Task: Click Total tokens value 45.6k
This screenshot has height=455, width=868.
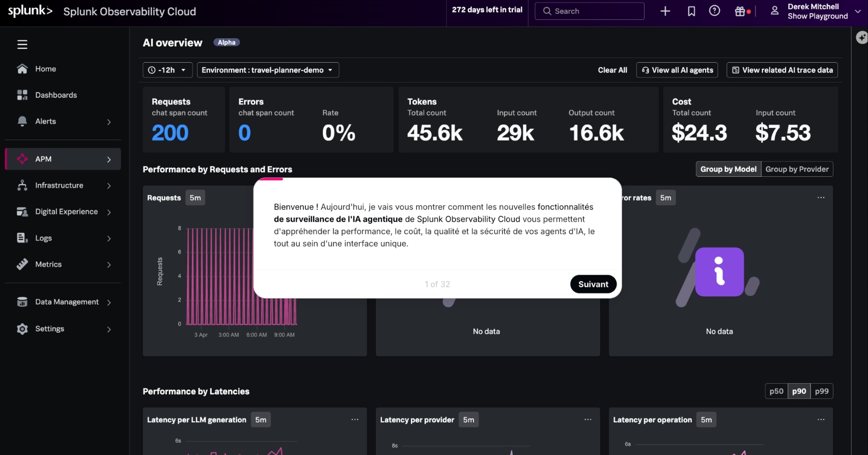Action: [435, 133]
